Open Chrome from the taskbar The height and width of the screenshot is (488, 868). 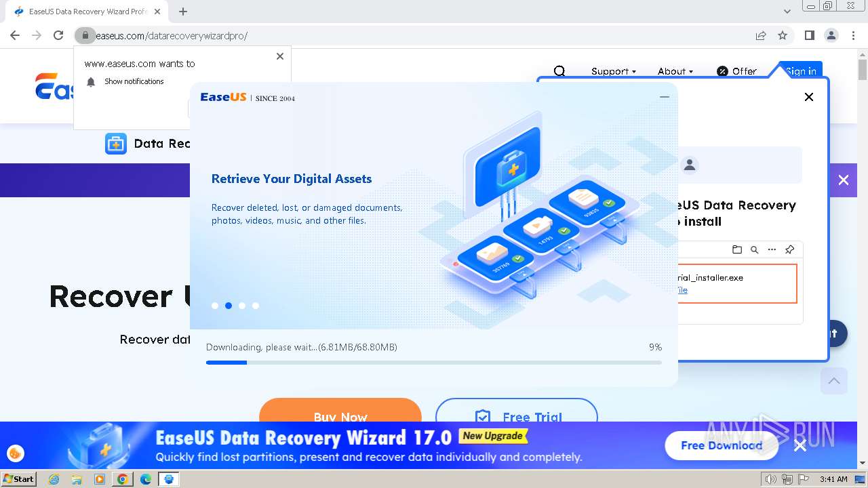point(123,479)
